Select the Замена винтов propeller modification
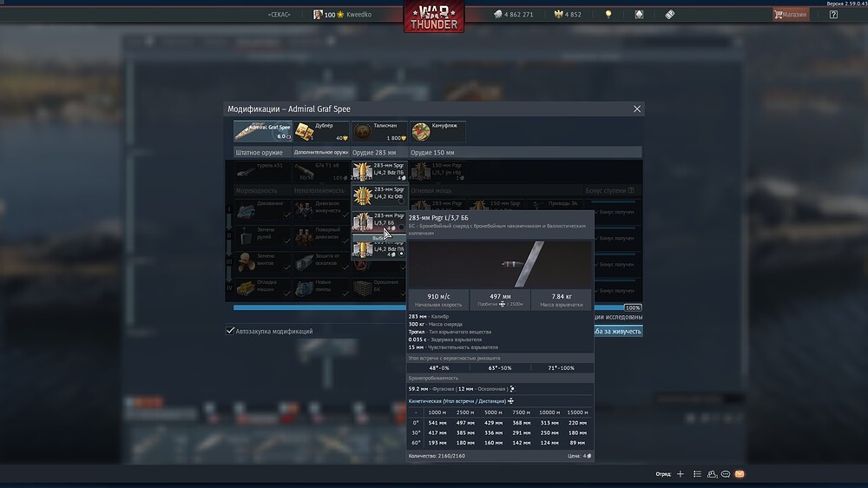Image resolution: width=868 pixels, height=488 pixels. (x=263, y=263)
